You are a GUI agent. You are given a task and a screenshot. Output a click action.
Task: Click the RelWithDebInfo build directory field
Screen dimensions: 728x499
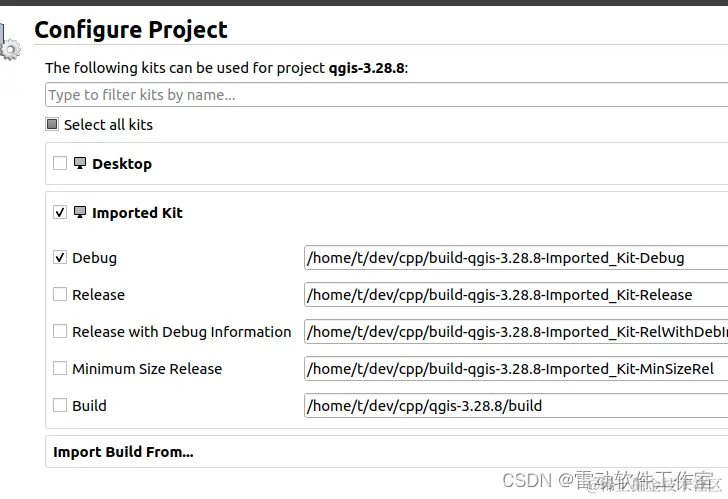pyautogui.click(x=516, y=331)
